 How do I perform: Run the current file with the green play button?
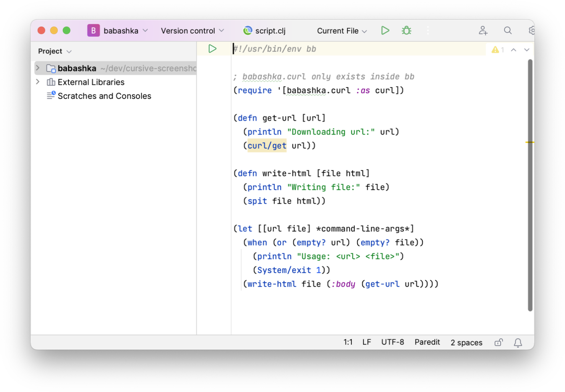click(x=385, y=31)
